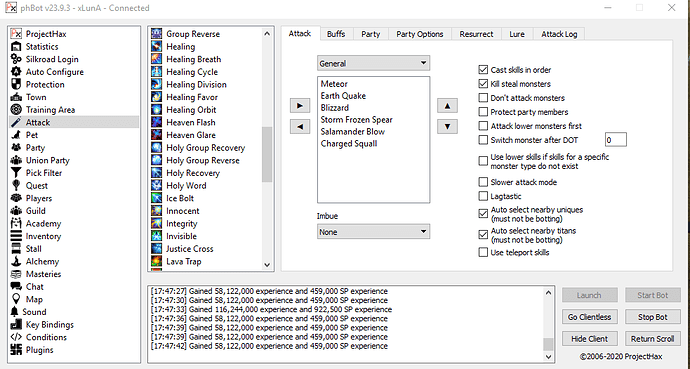Open the Sound bell icon
Screen dimensions: 690x369
[x=16, y=312]
